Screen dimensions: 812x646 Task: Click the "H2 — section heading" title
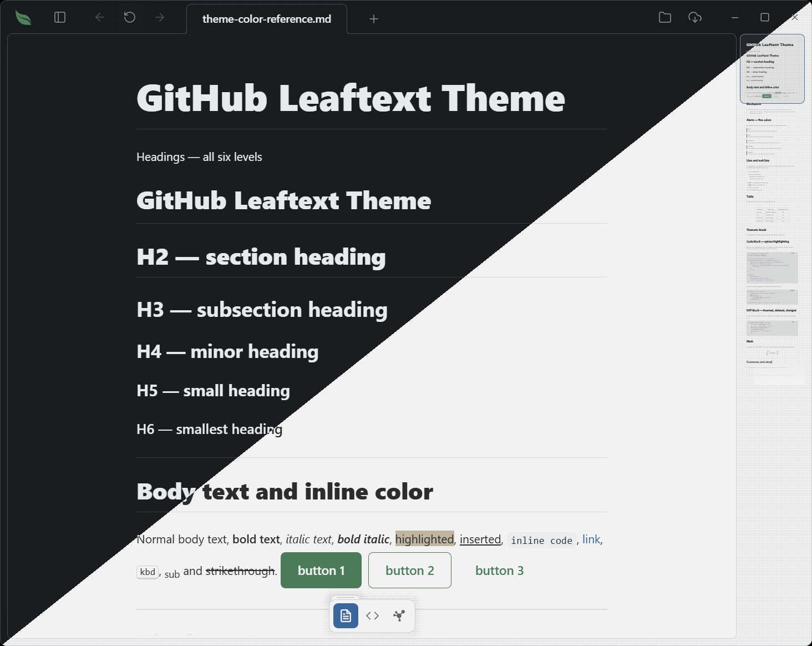261,257
